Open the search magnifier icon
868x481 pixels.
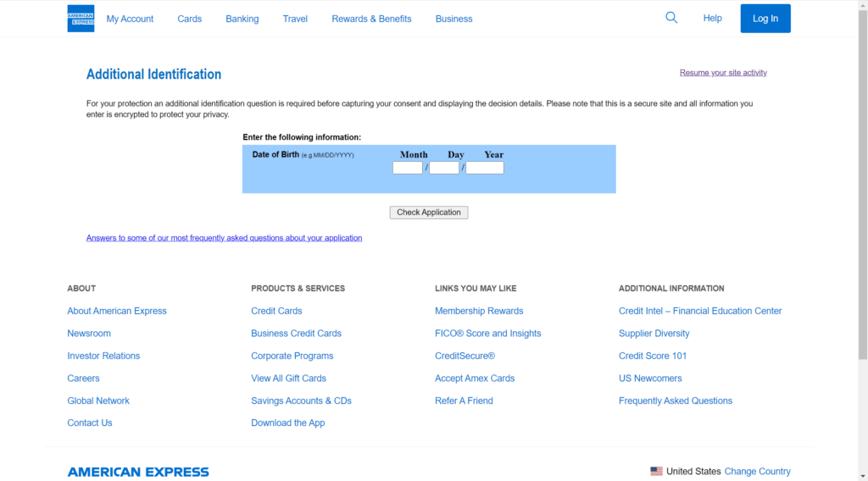coord(671,18)
